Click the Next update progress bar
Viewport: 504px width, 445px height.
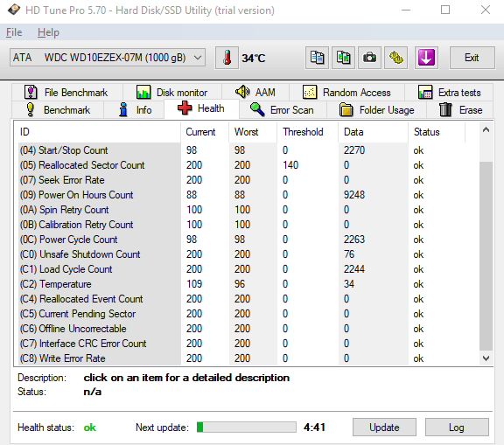247,428
